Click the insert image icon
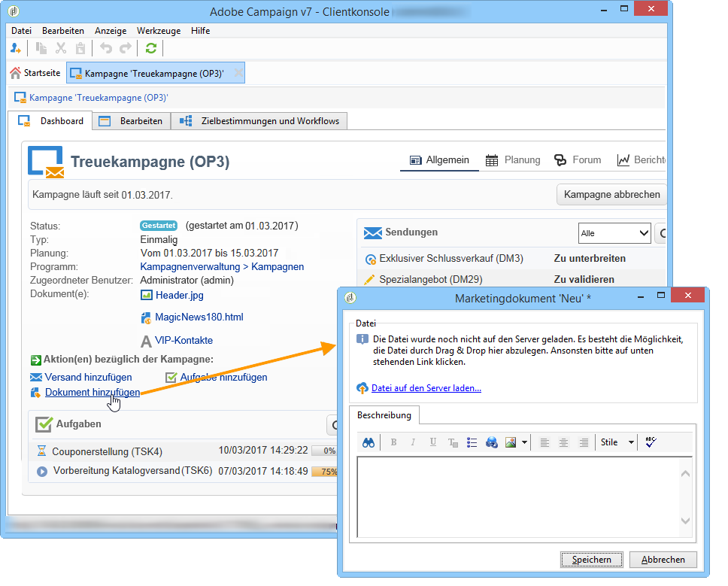728x586 pixels. [x=511, y=442]
